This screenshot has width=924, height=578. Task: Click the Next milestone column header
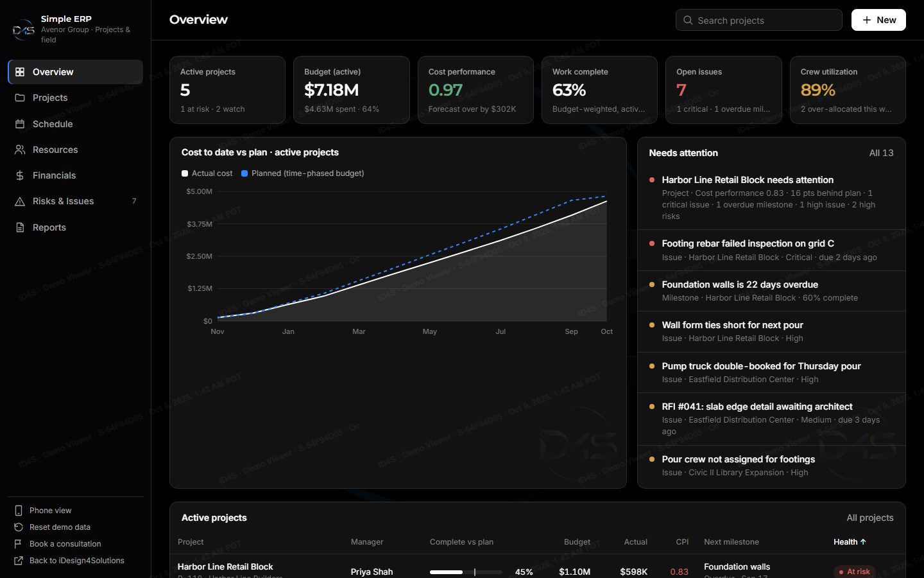pos(732,542)
